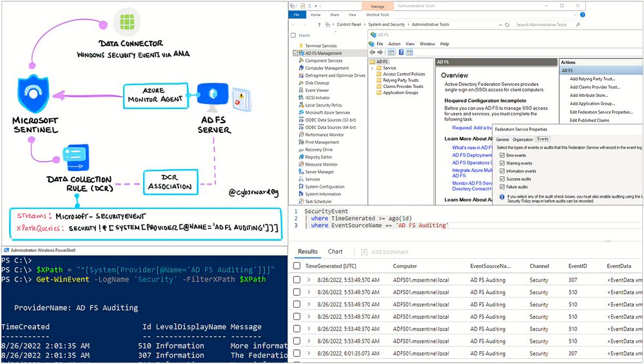Viewport: 644px width, 364px height.
Task: Click the Up arrow in Explorer navigation
Action: point(319,25)
